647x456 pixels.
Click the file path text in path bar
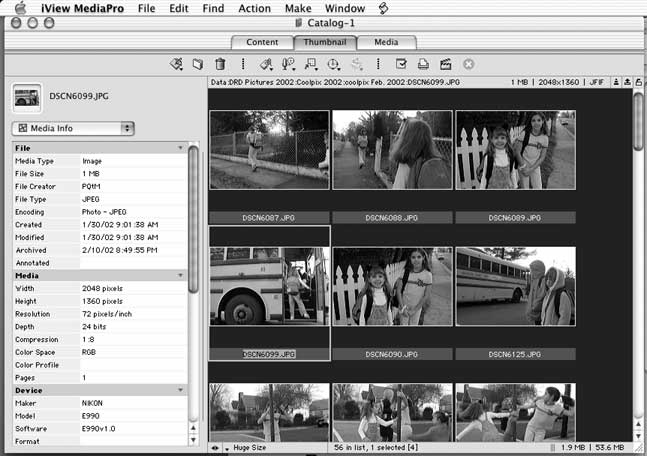[x=335, y=82]
